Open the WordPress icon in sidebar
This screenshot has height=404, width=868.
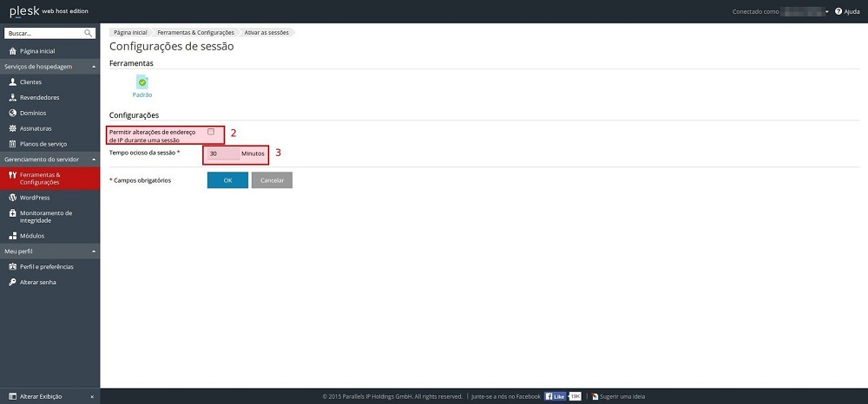pos(12,198)
